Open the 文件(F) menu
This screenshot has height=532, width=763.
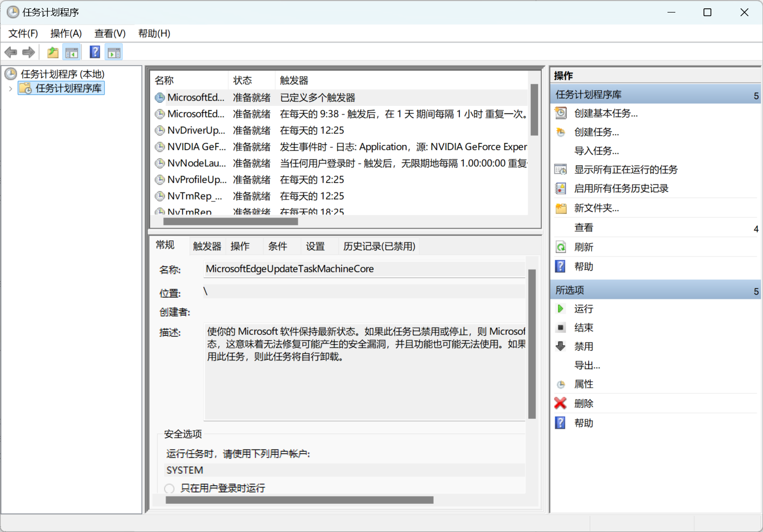23,33
